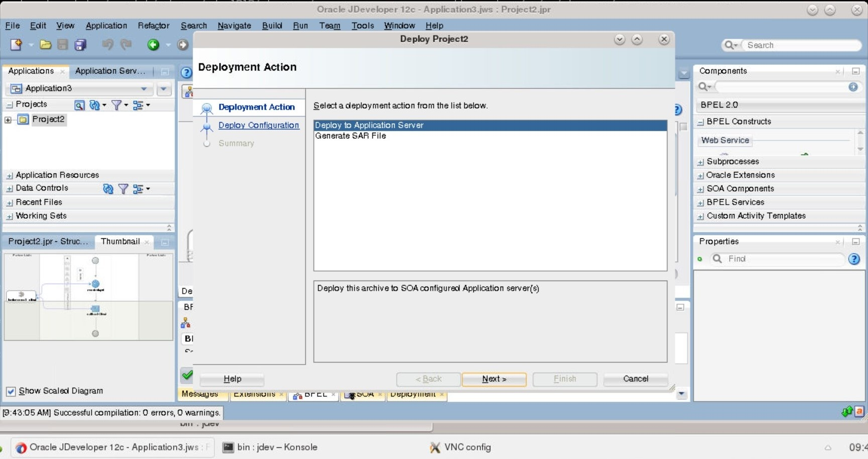Expand the BPEL Services section
The image size is (868, 459).
point(700,203)
